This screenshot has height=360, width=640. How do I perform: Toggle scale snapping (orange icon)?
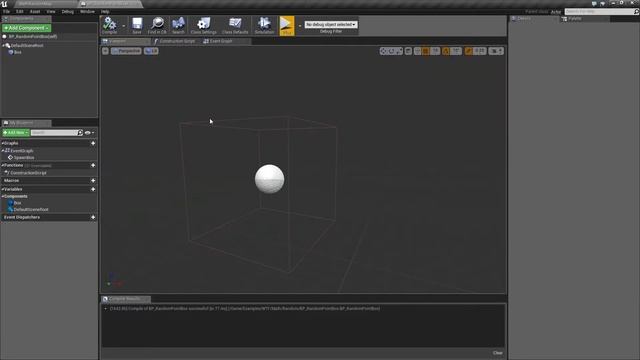coord(469,51)
